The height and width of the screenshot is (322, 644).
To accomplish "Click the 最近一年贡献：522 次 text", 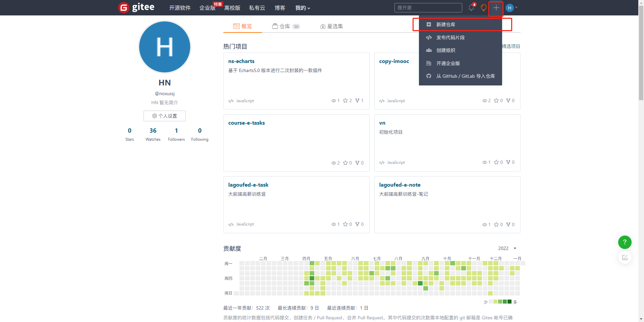I will click(x=247, y=308).
